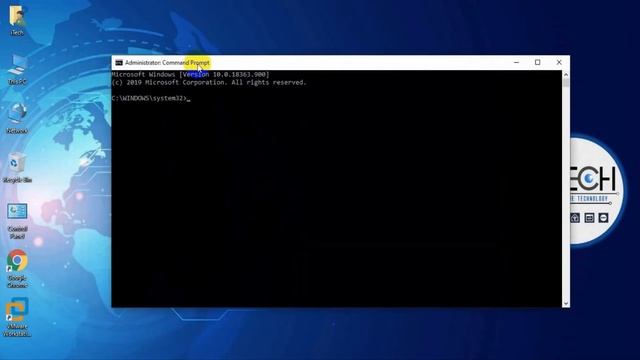This screenshot has height=360, width=640.
Task: Open the Network desktop icon
Action: point(17,118)
